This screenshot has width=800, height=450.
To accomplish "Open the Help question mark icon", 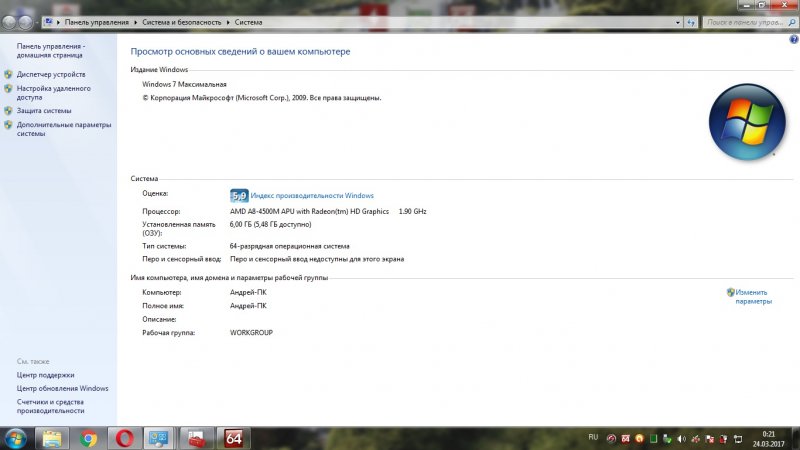I will [793, 38].
